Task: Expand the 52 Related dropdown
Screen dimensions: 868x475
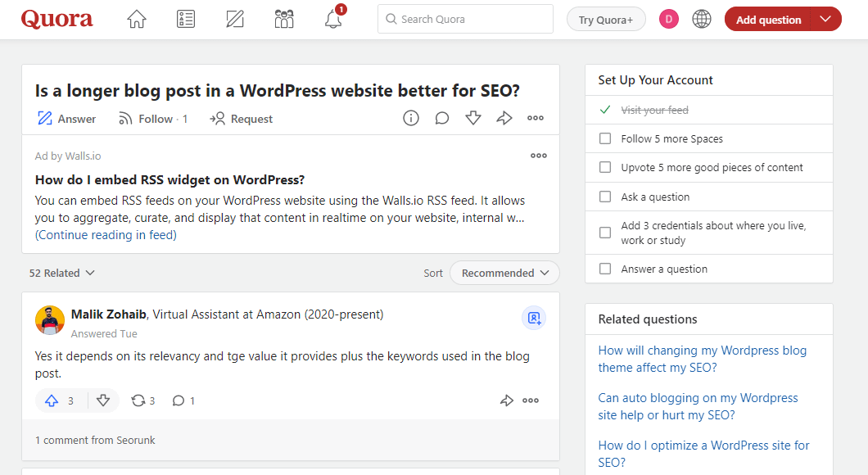Action: coord(62,273)
